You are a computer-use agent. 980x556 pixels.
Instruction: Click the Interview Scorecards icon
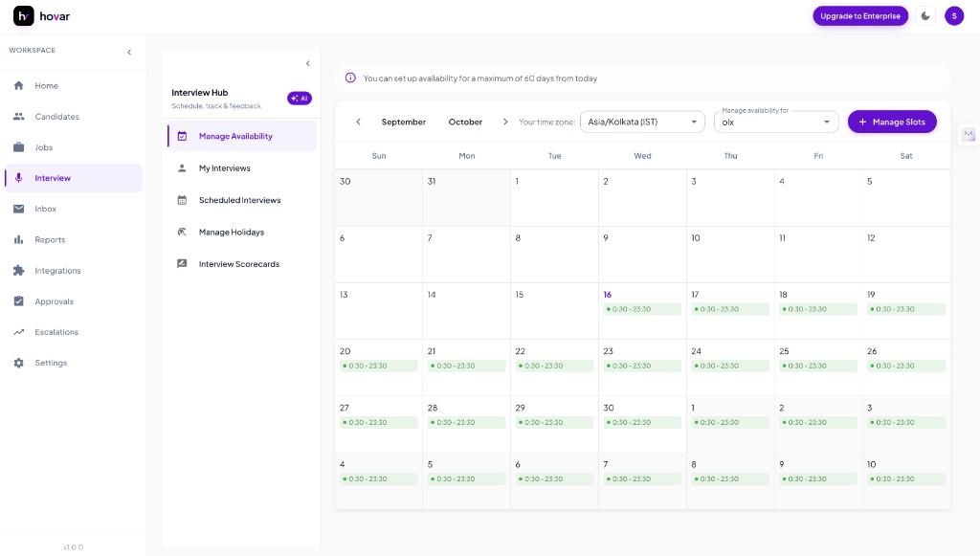coord(182,263)
